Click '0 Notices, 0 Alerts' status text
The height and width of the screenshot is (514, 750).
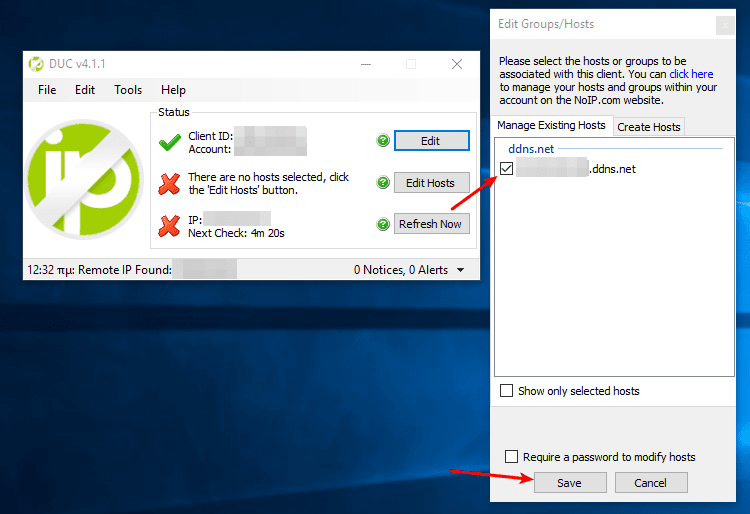tap(401, 270)
